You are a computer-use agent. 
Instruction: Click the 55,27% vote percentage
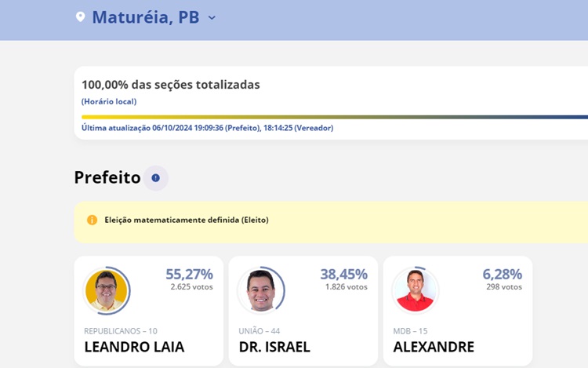[x=189, y=274]
